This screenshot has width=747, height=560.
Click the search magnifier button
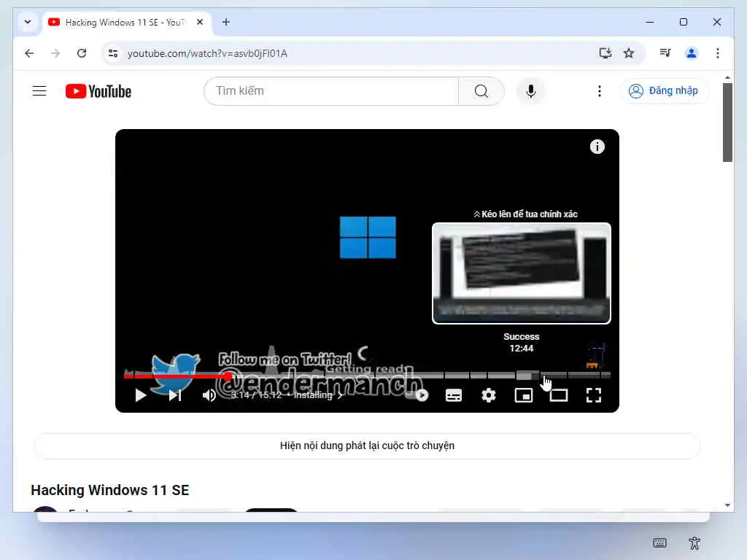click(x=481, y=91)
